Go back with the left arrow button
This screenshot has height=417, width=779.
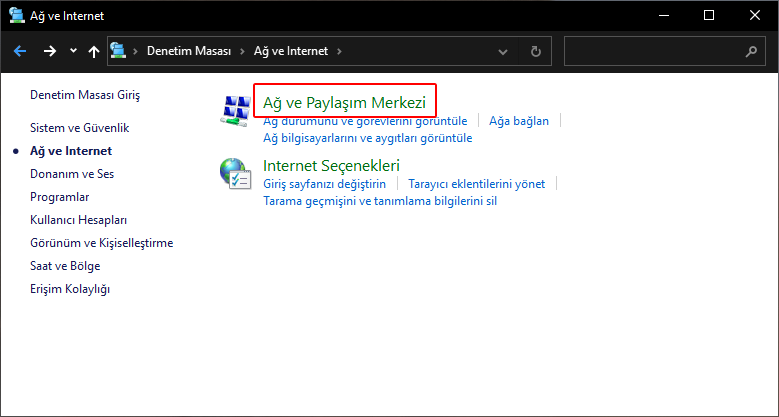coord(20,51)
